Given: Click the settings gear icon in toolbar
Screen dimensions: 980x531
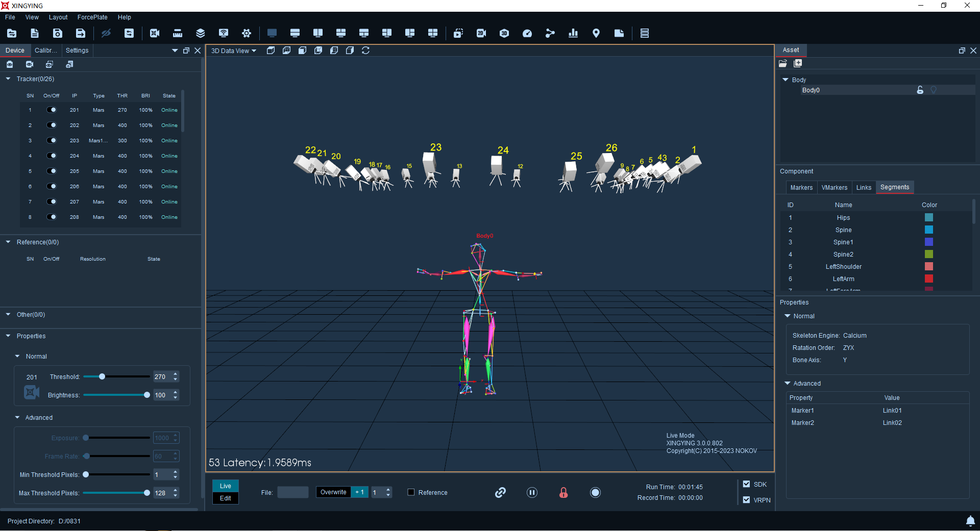Looking at the screenshot, I should coord(247,33).
